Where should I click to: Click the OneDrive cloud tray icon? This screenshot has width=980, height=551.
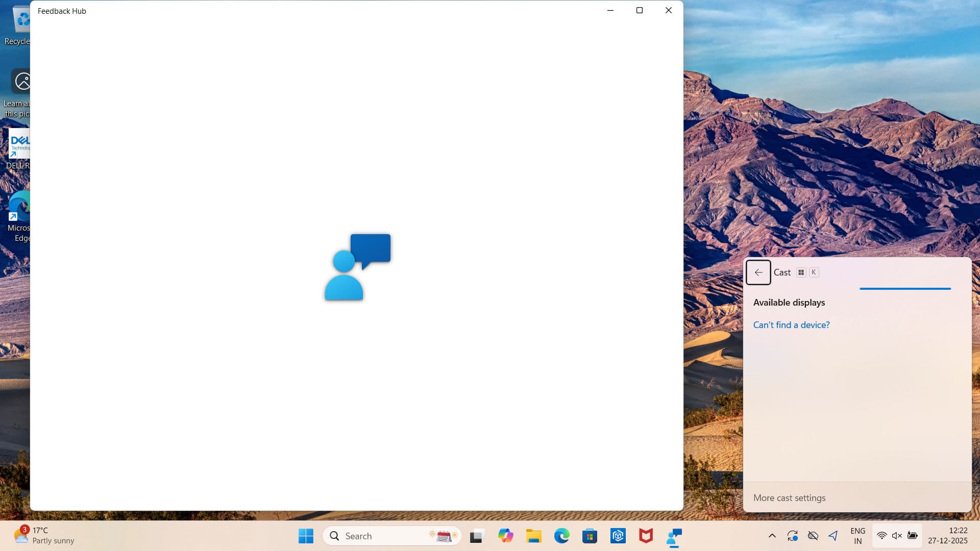[x=813, y=536]
